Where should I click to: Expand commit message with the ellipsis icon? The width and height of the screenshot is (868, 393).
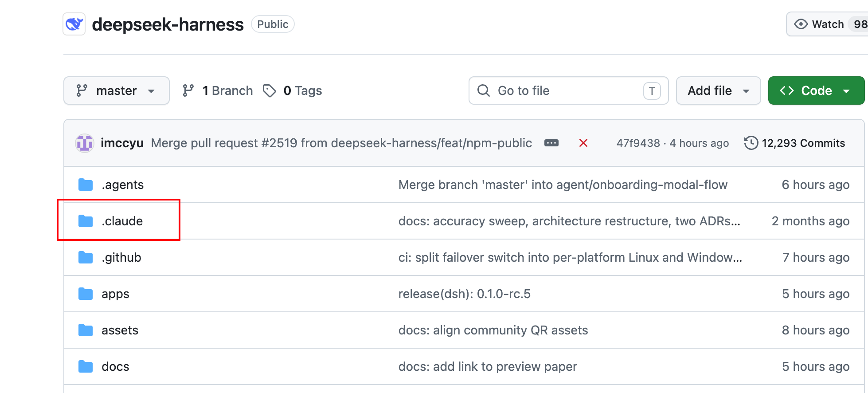551,143
